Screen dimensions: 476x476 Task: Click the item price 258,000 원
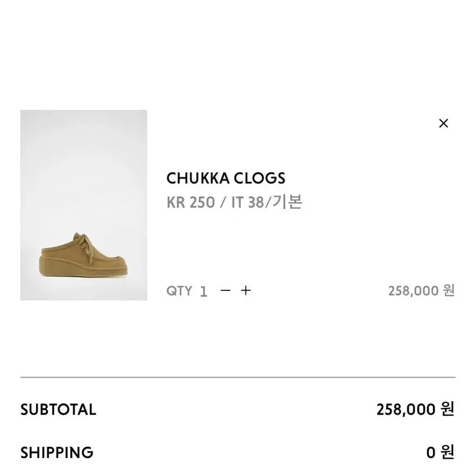click(x=422, y=291)
